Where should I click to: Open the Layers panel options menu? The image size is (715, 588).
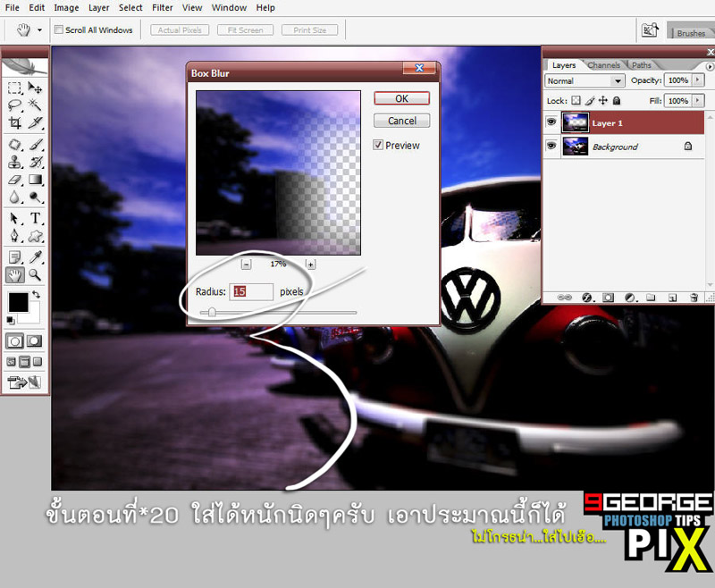point(710,66)
